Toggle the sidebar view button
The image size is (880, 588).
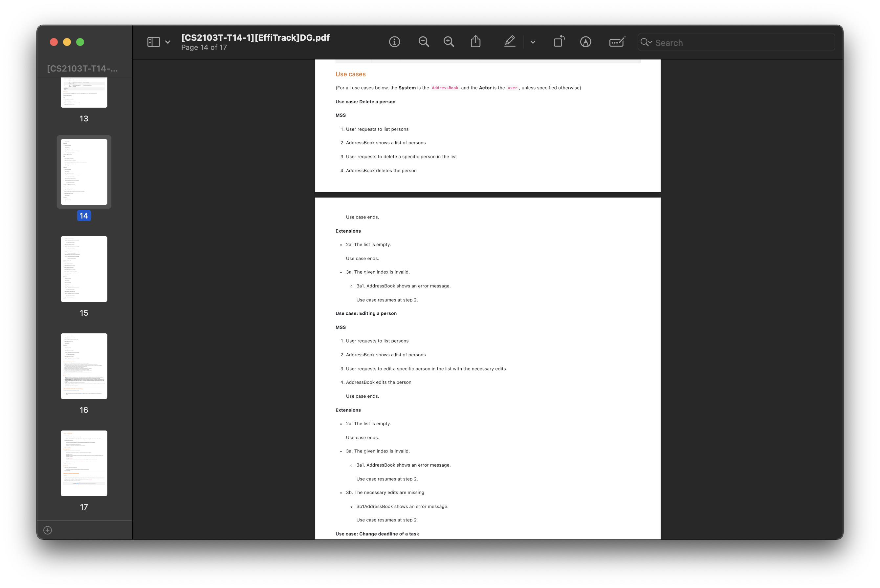tap(153, 42)
